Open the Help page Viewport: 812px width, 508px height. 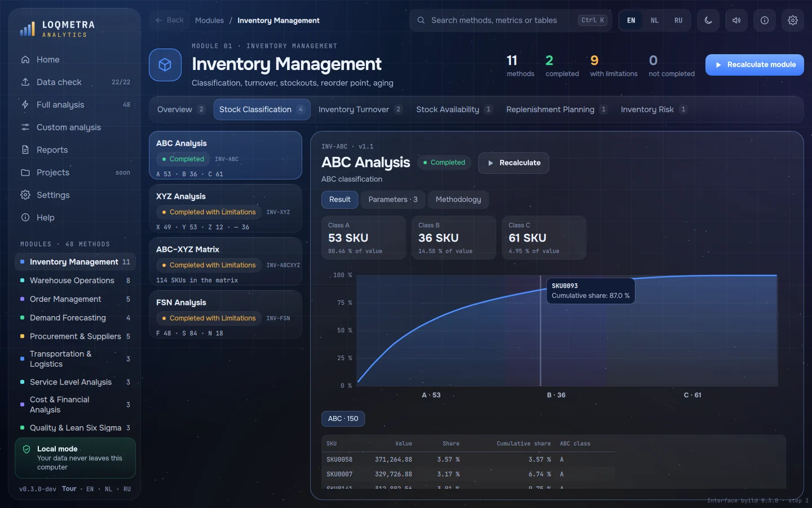[75, 217]
